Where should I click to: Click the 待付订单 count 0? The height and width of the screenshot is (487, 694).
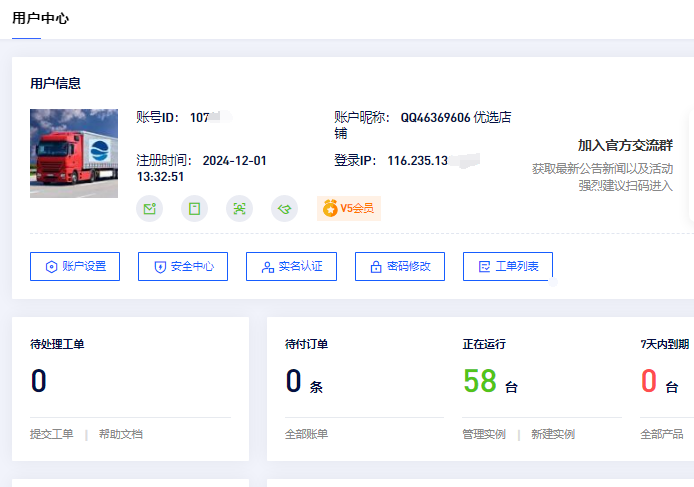click(x=293, y=381)
